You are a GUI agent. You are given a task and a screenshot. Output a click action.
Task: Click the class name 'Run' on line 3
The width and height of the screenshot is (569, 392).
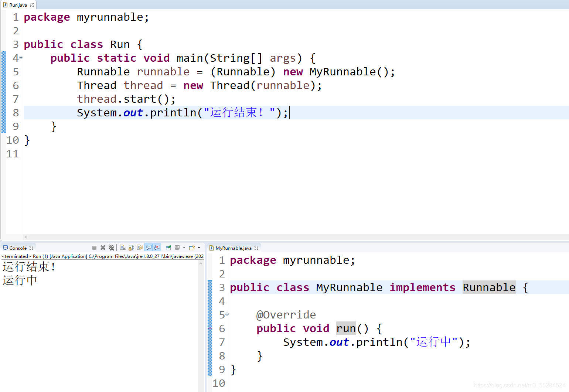point(120,44)
